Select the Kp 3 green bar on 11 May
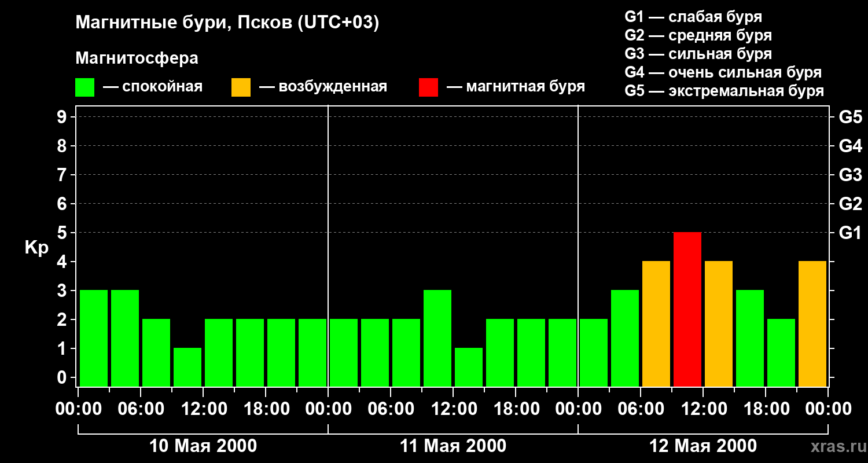868x463 pixels. [x=437, y=338]
